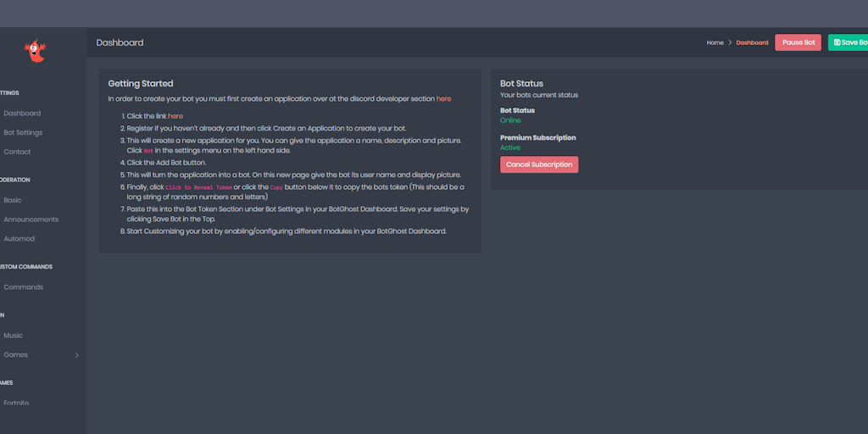Click the 'Click the Add Bot button' step
Image resolution: width=868 pixels, height=434 pixels.
point(166,163)
